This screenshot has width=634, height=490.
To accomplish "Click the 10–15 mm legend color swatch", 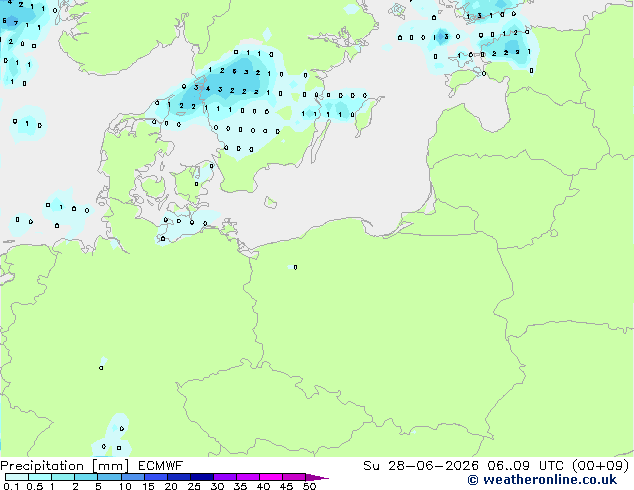I will pyautogui.click(x=133, y=477).
